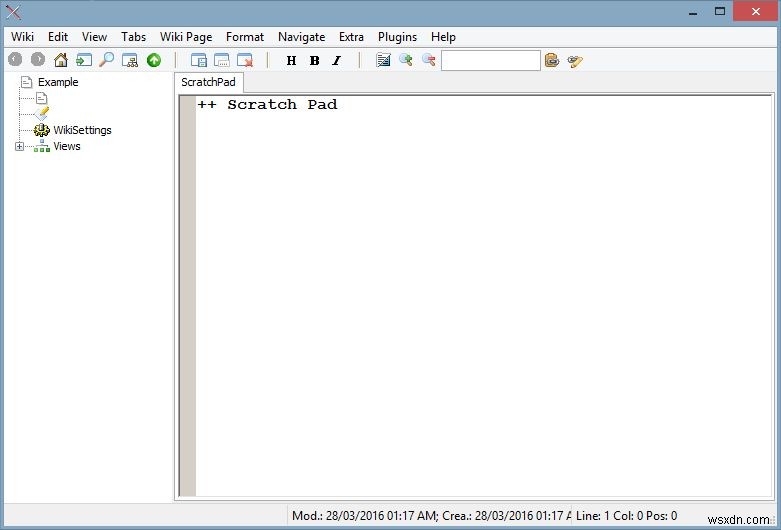Open wiki search with the magnifying glass icon
Image resolution: width=781 pixels, height=530 pixels.
click(x=107, y=60)
